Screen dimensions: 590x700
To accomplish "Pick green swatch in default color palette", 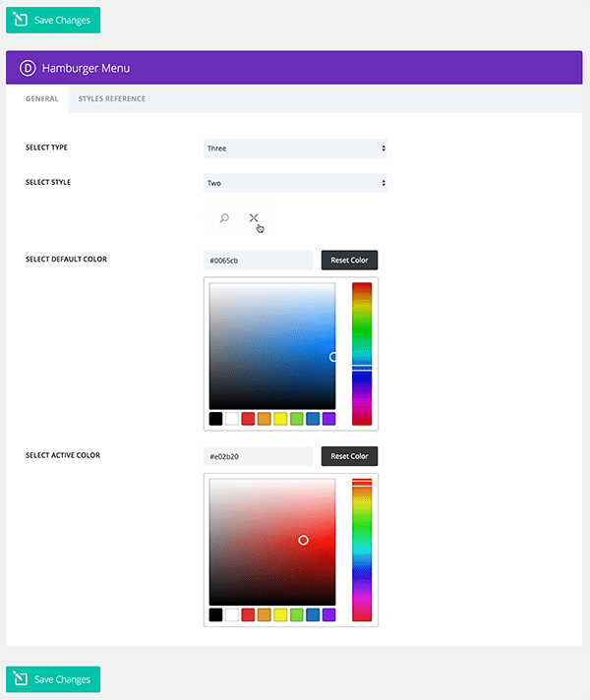I will [297, 419].
